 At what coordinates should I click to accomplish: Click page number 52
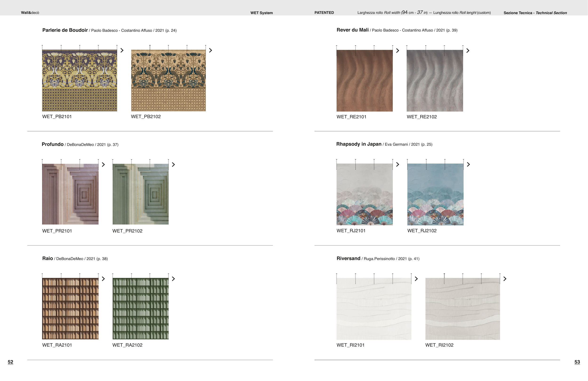pyautogui.click(x=10, y=362)
